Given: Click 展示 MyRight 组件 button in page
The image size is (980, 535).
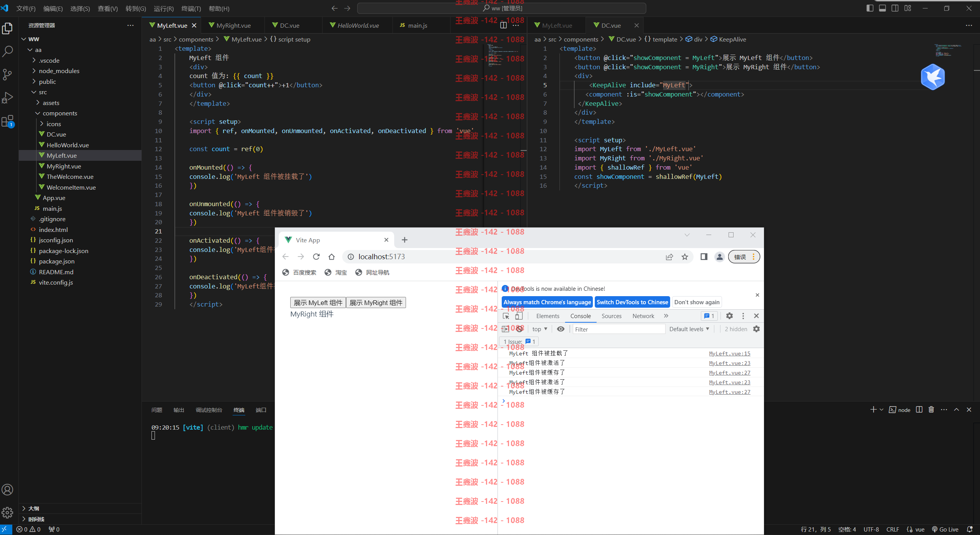Looking at the screenshot, I should 376,303.
